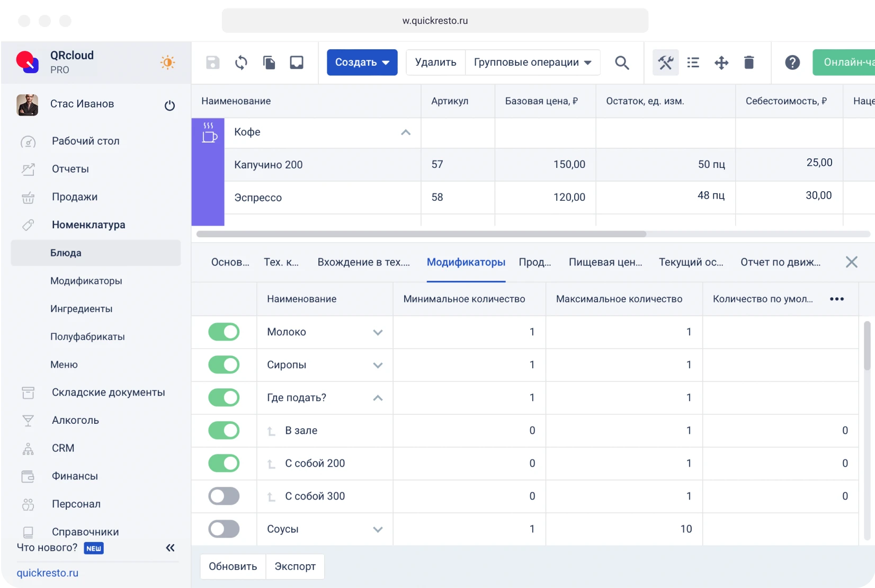
Task: Open the quickresto.ru link
Action: 48,573
